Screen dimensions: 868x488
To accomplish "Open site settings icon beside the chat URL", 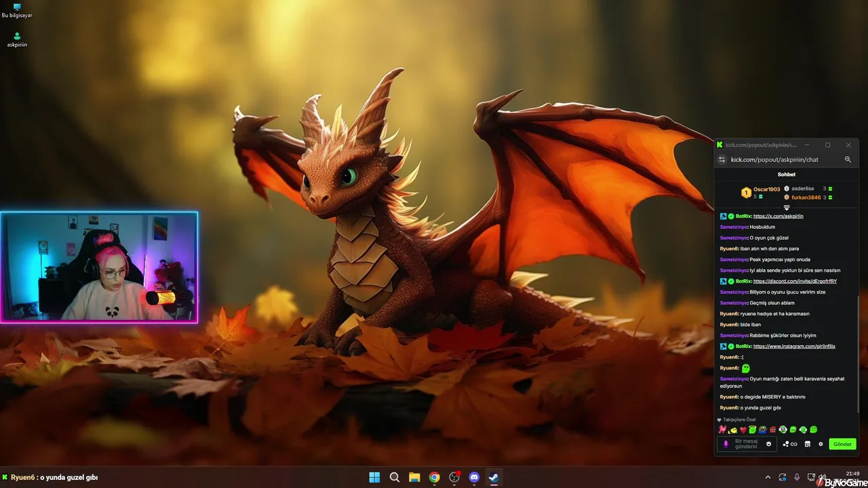I will [x=722, y=159].
